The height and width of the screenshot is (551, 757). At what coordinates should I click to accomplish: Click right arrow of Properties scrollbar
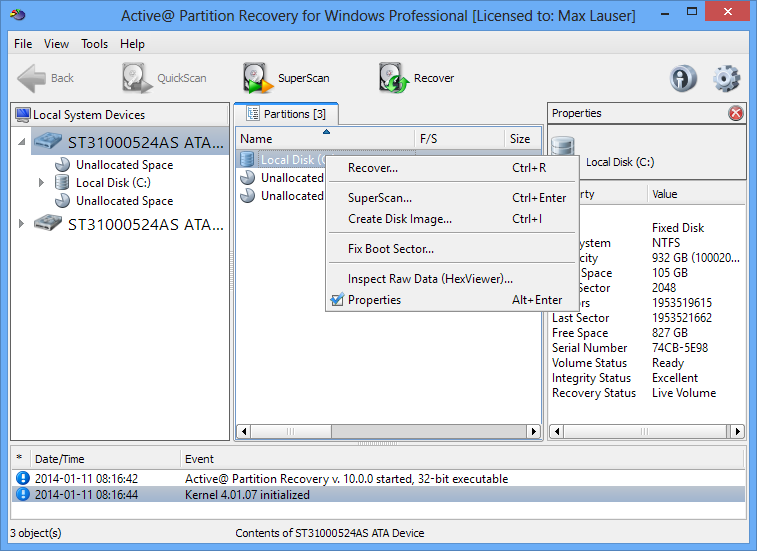[x=738, y=431]
